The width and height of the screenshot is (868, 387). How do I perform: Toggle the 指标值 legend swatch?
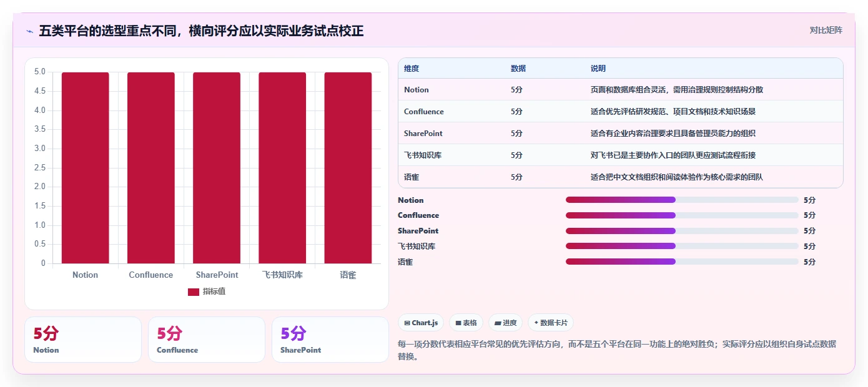pyautogui.click(x=194, y=291)
